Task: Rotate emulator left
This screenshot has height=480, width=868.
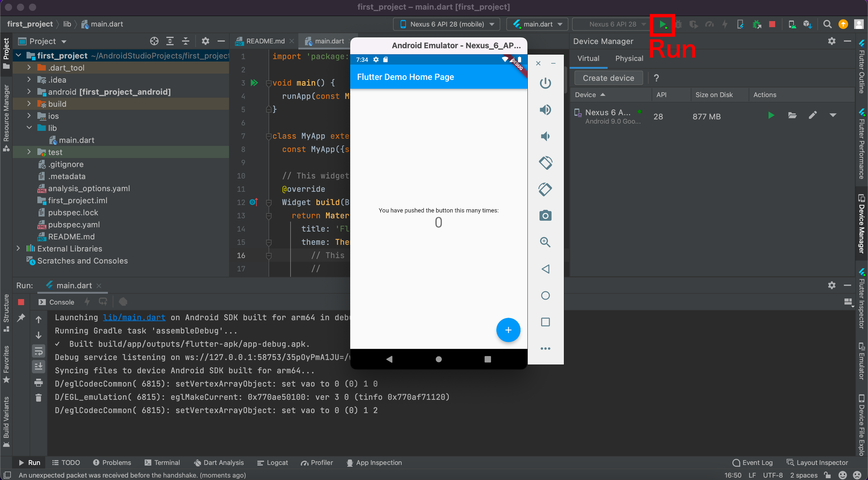Action: [545, 163]
